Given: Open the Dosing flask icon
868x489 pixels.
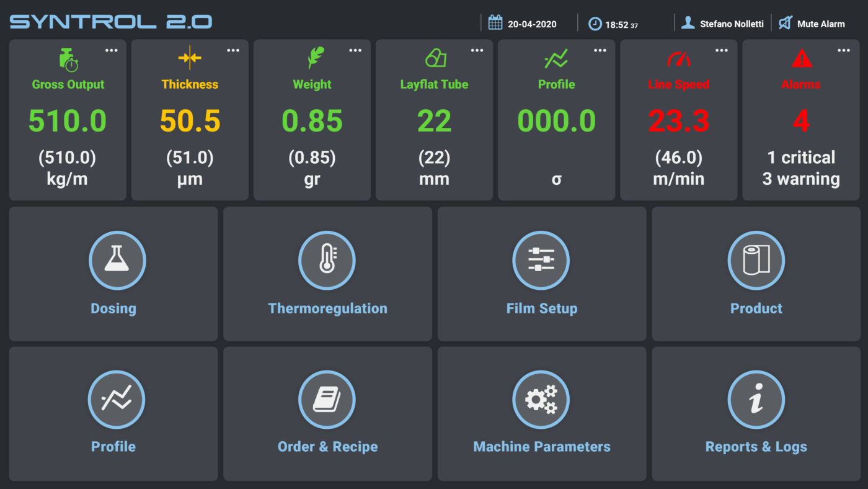Looking at the screenshot, I should pos(117,261).
